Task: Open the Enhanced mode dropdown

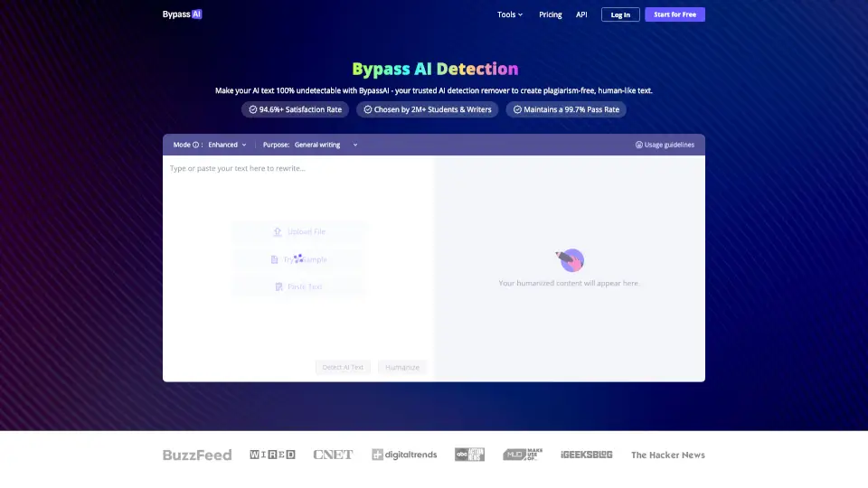Action: [227, 145]
